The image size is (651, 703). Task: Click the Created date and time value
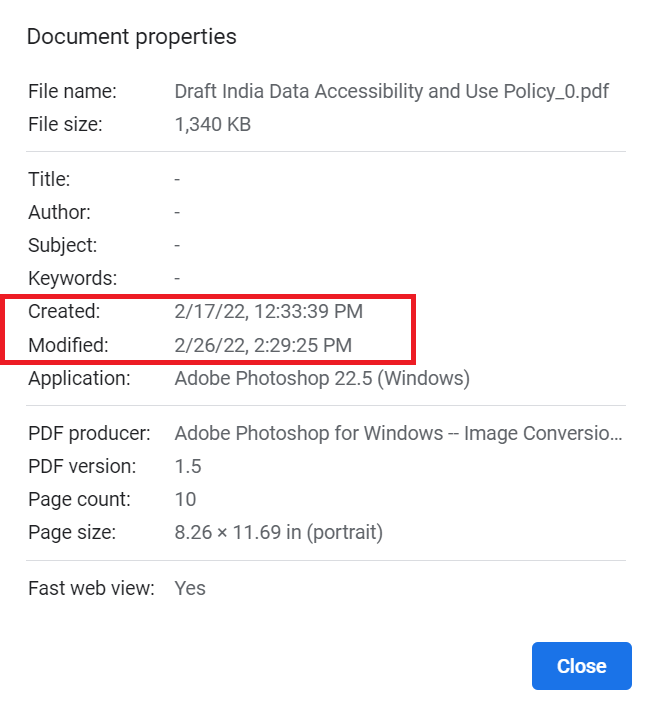tap(268, 312)
